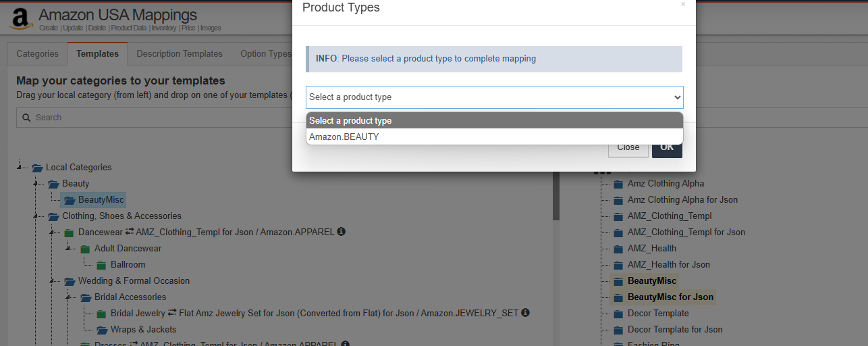Select the Ballroom category

[128, 264]
